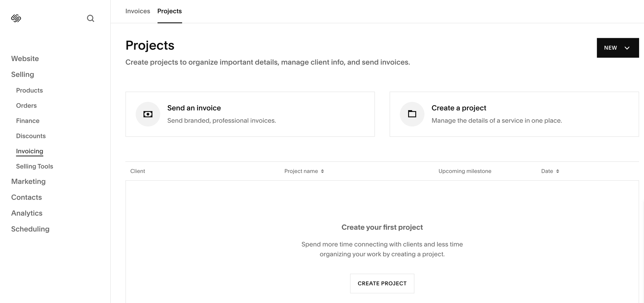Viewport: 644px width, 303px height.
Task: Open search with the magnifier icon
Action: pos(91,18)
